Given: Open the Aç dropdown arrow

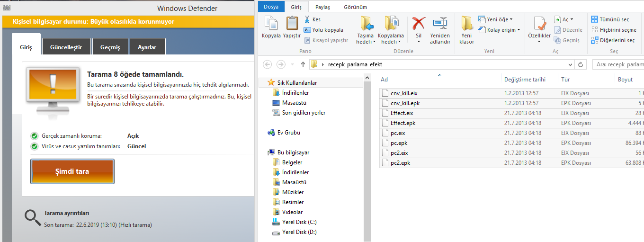Looking at the screenshot, I should 572,19.
